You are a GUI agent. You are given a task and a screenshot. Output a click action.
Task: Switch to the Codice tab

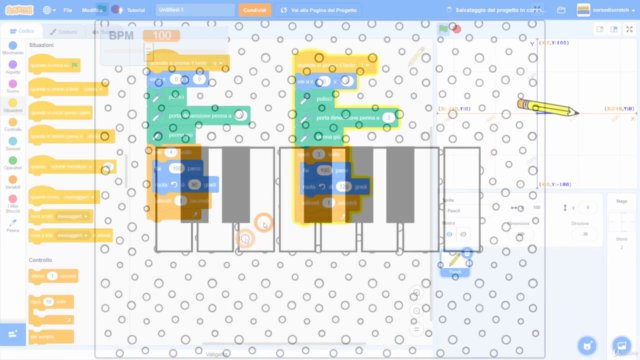pos(22,31)
